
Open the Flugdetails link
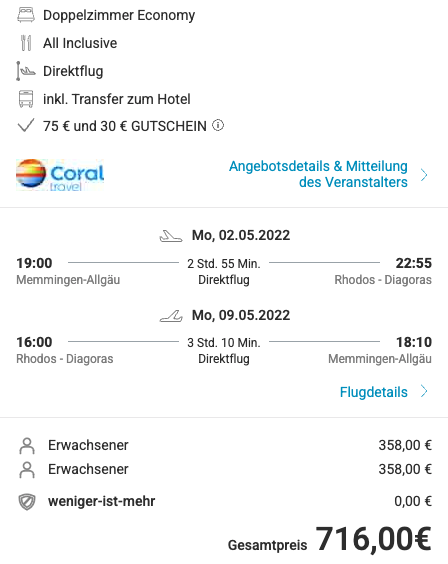click(x=374, y=392)
